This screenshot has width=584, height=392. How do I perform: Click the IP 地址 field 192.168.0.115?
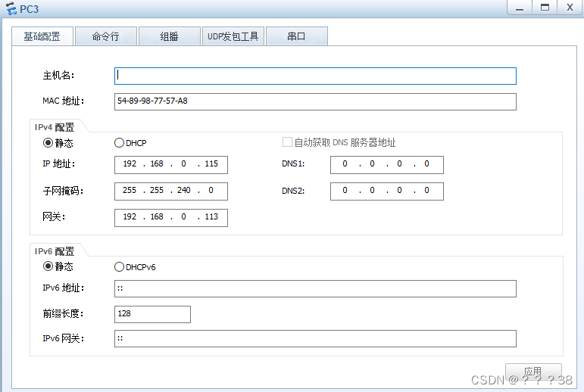tap(171, 165)
